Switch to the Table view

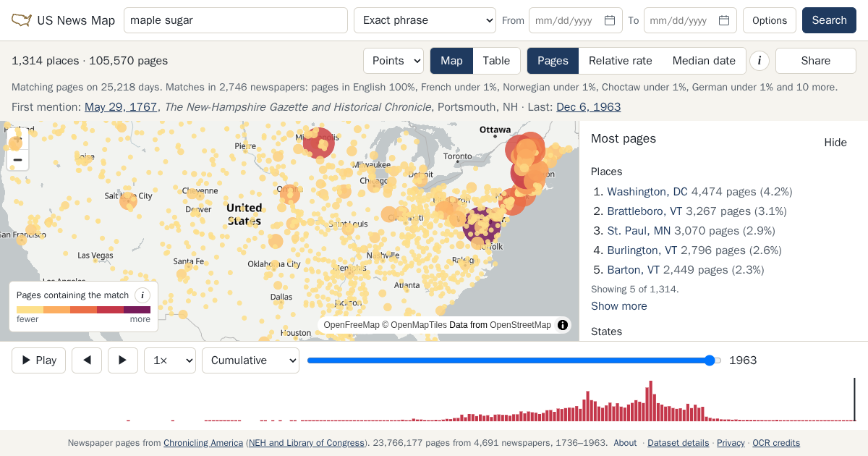point(496,61)
